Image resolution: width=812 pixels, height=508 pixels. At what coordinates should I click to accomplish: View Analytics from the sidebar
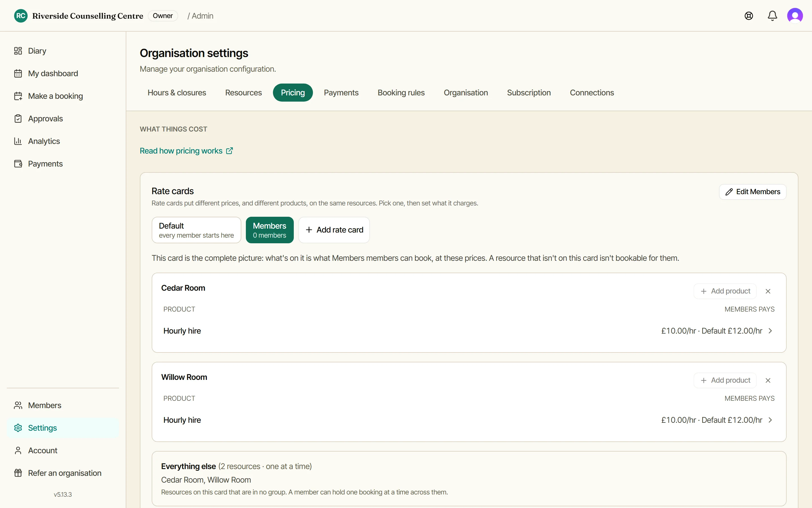(x=63, y=141)
